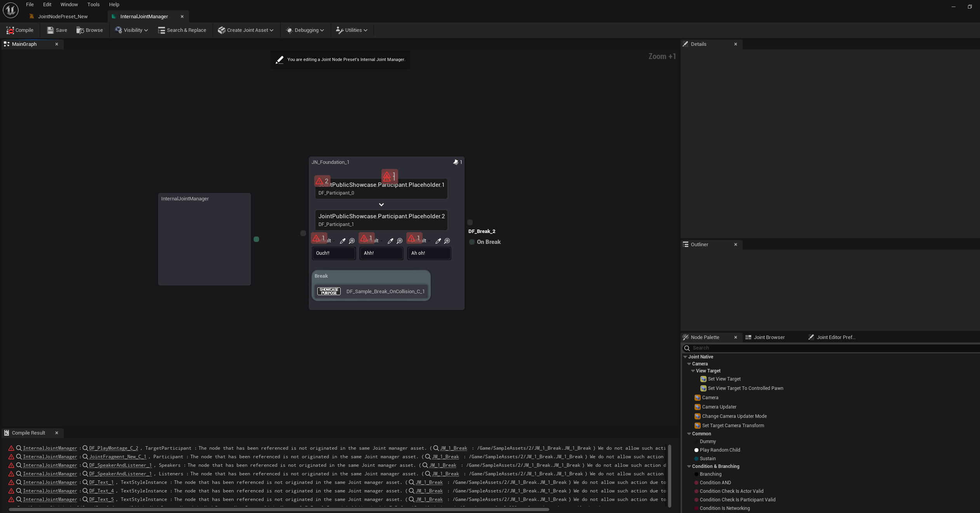Image resolution: width=980 pixels, height=513 pixels.
Task: Click the magnifier icon above the Ah oh! text
Action: point(447,241)
